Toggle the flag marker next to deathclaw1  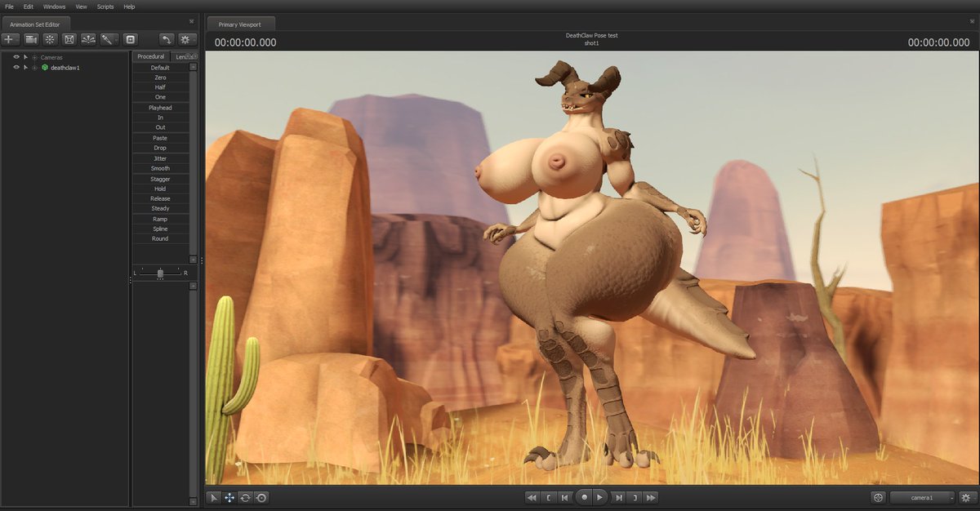25,69
